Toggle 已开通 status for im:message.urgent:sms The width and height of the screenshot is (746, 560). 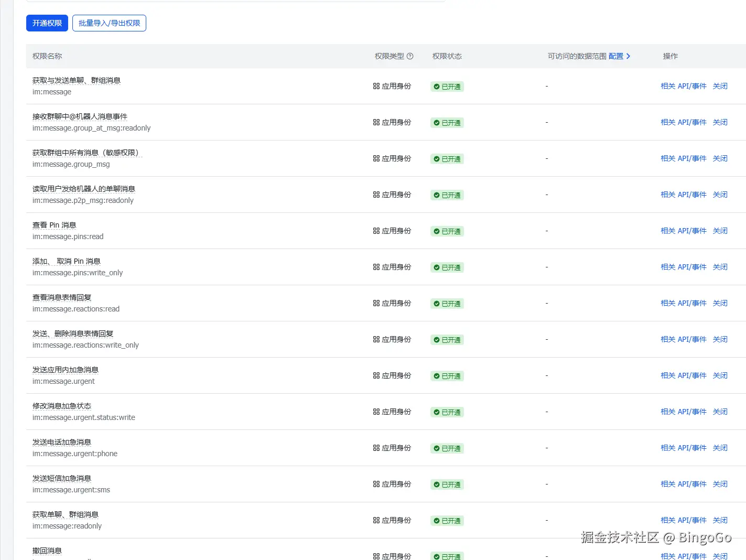[447, 484]
